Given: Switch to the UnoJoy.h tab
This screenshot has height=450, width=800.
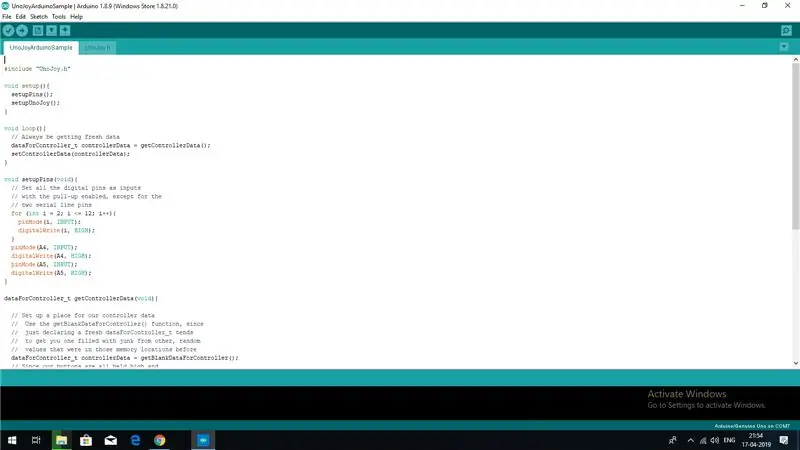Looking at the screenshot, I should pyautogui.click(x=97, y=47).
